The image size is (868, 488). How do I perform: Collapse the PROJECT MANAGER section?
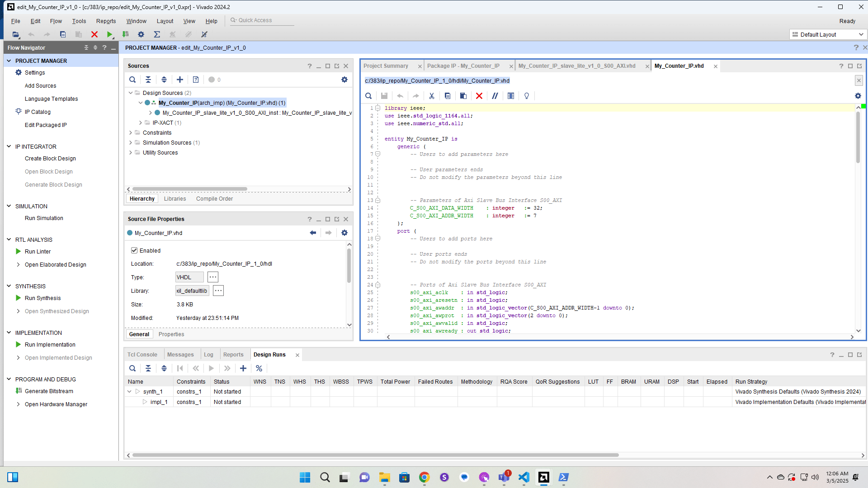[9, 61]
